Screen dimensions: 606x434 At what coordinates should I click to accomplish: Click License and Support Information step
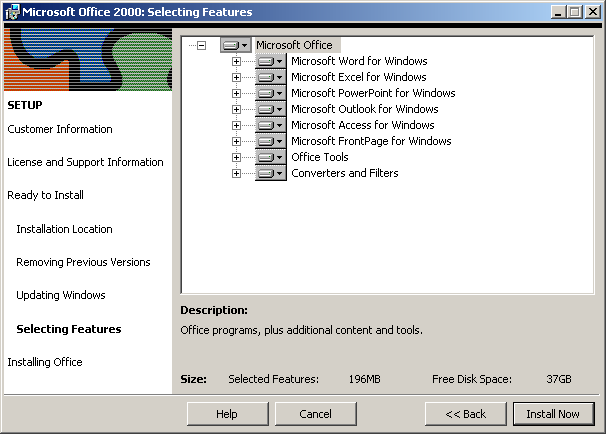tap(85, 162)
